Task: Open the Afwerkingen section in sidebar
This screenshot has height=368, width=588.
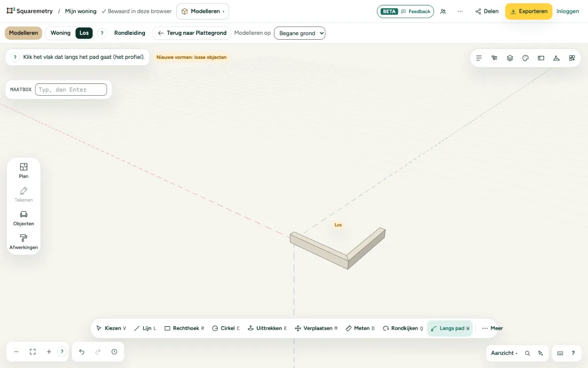Action: [24, 242]
